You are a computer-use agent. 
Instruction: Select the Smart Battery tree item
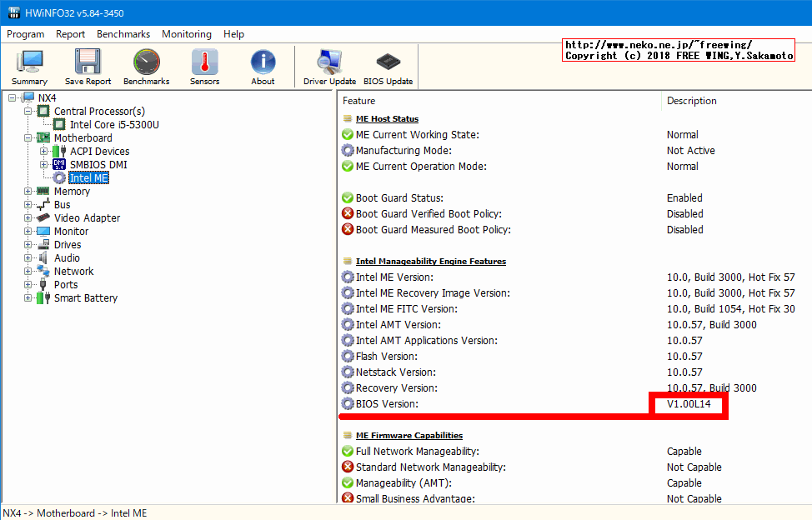(86, 298)
